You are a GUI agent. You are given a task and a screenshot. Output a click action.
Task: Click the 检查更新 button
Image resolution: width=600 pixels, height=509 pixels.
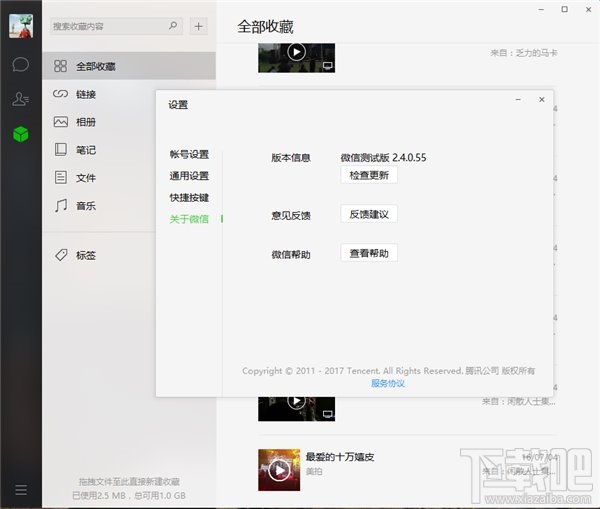369,175
